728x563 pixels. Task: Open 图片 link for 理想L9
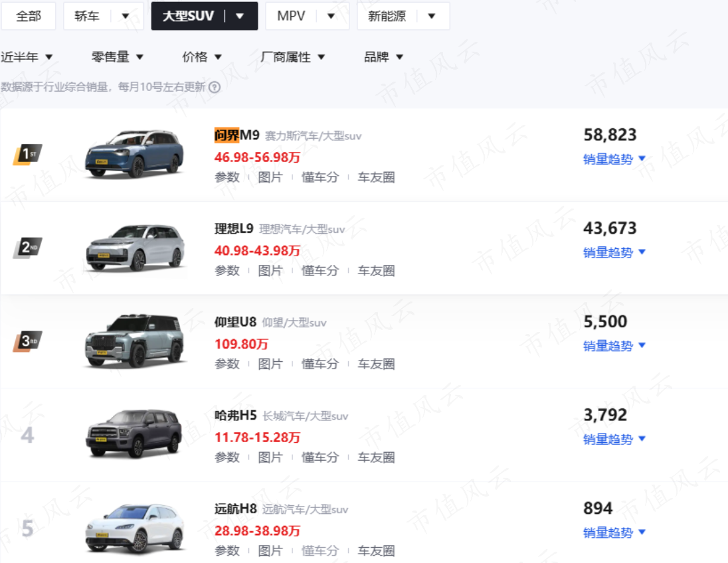(270, 271)
